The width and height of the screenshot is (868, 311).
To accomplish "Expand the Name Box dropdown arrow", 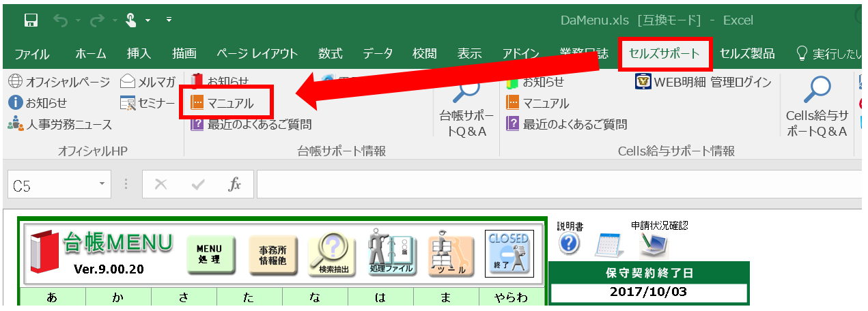I will 102,184.
